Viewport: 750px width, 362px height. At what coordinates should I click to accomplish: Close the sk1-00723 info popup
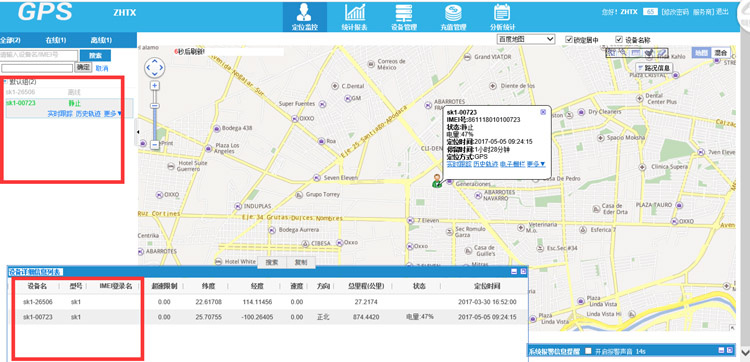point(543,111)
